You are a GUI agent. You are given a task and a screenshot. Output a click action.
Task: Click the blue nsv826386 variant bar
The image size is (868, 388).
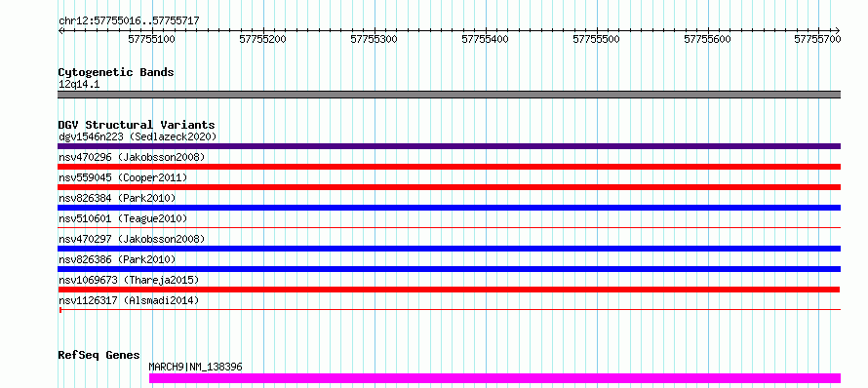(x=449, y=269)
